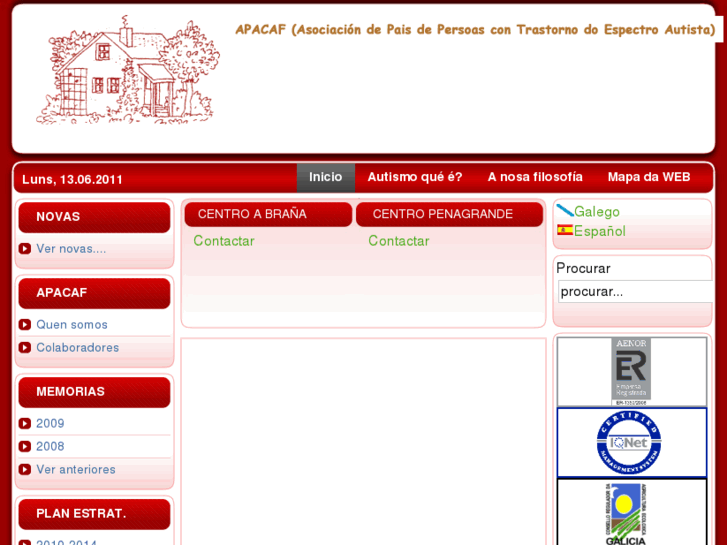Switch language to Español
This screenshot has height=545, width=727.
tap(600, 231)
